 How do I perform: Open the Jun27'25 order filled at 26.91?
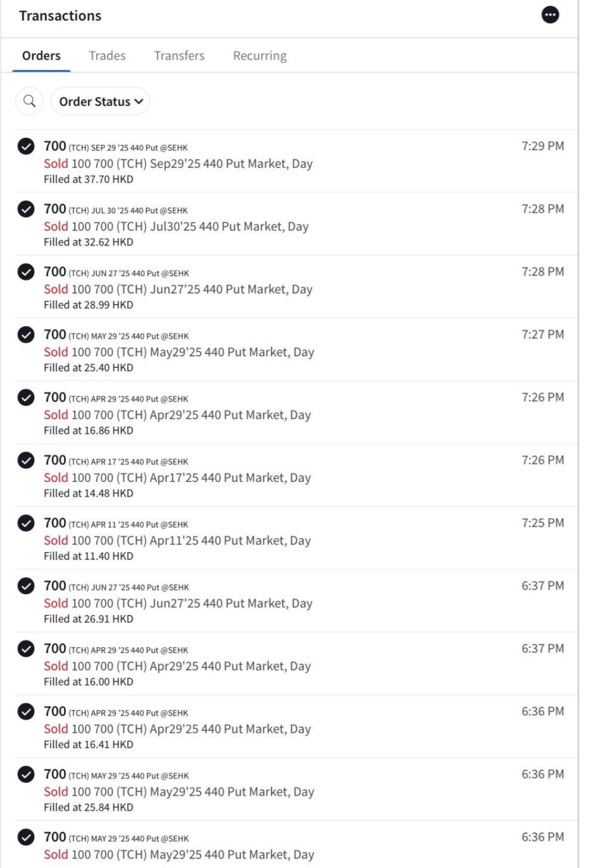point(289,601)
